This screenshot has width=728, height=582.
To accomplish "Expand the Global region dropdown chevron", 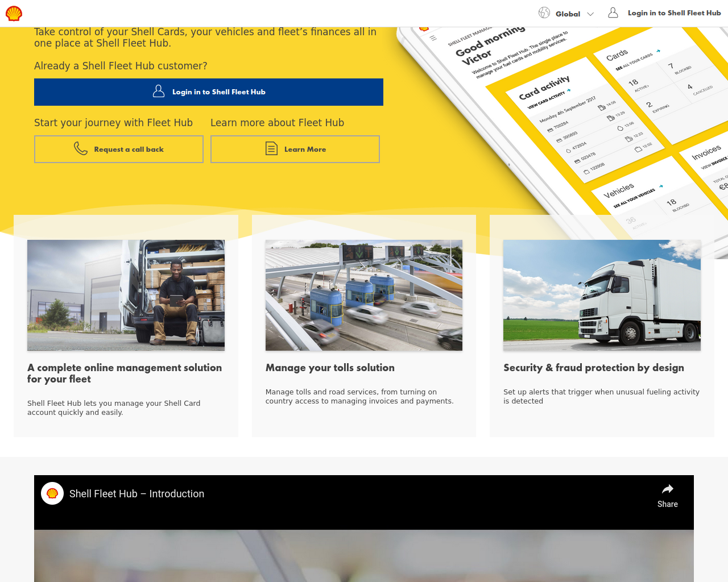I will tap(590, 14).
